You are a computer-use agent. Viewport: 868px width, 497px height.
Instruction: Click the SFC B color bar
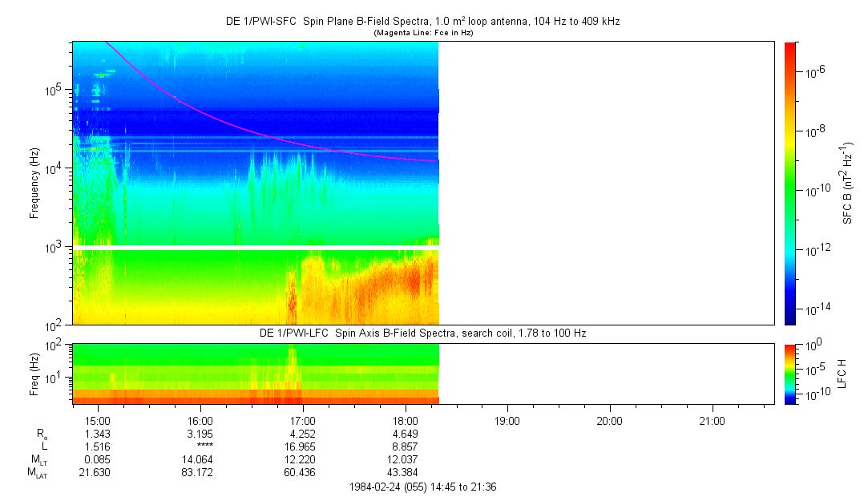click(x=790, y=183)
